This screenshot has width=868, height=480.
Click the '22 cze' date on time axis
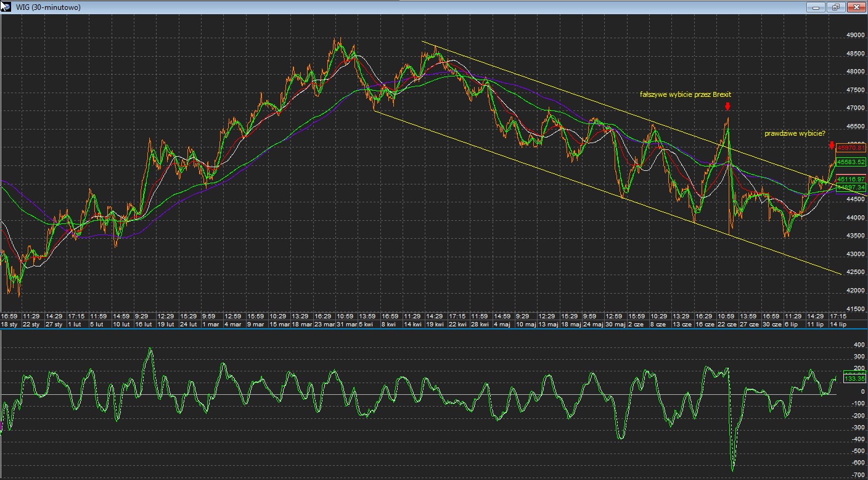click(x=728, y=324)
